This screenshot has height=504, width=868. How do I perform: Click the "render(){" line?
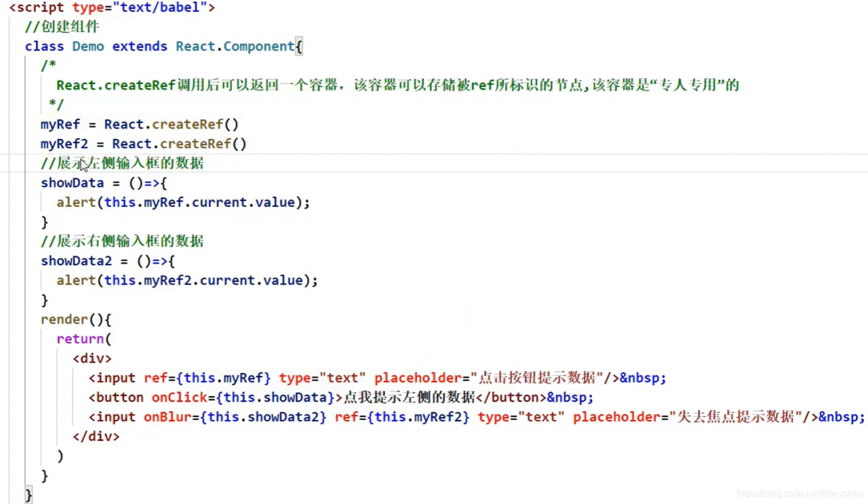click(x=76, y=319)
